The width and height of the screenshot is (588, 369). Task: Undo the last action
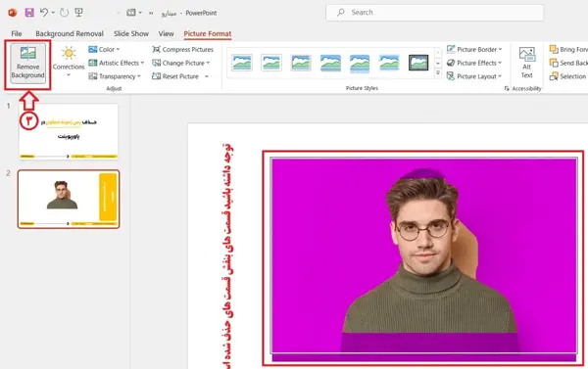pyautogui.click(x=44, y=13)
